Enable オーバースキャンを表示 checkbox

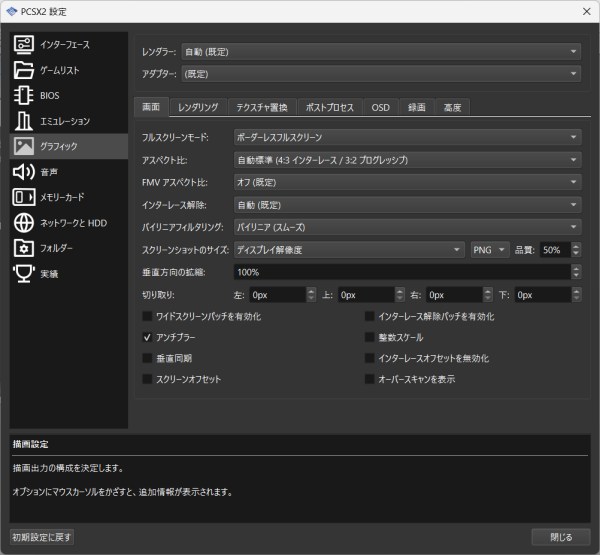click(x=369, y=379)
